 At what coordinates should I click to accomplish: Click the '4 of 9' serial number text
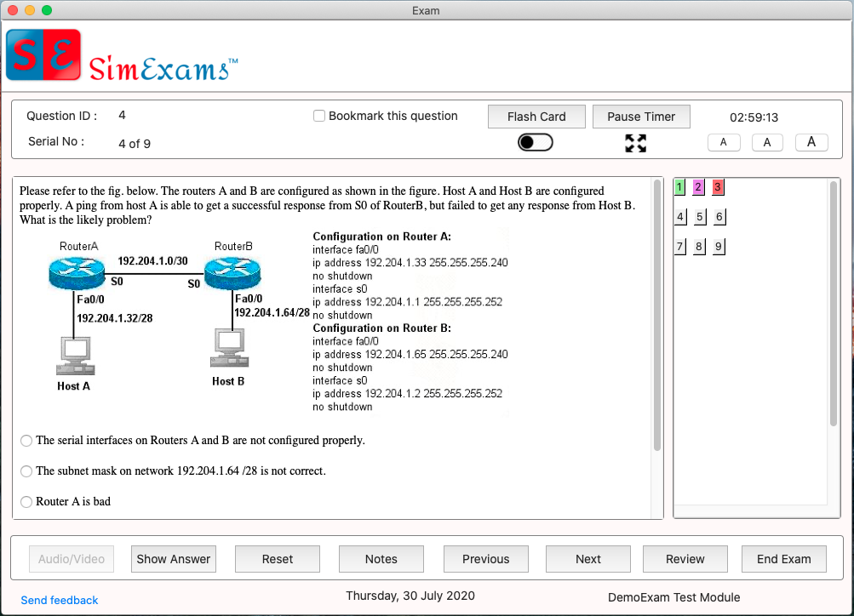coord(135,144)
